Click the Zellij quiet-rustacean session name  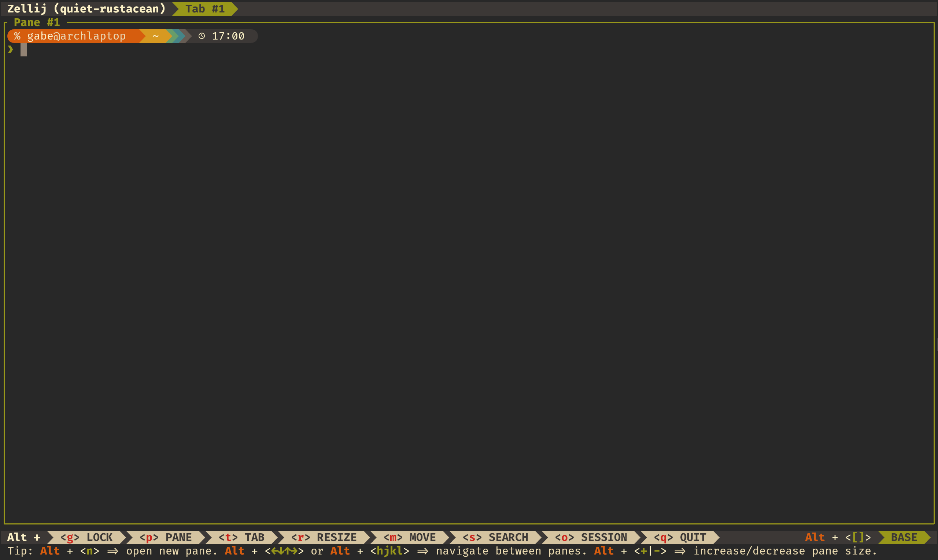click(x=86, y=9)
